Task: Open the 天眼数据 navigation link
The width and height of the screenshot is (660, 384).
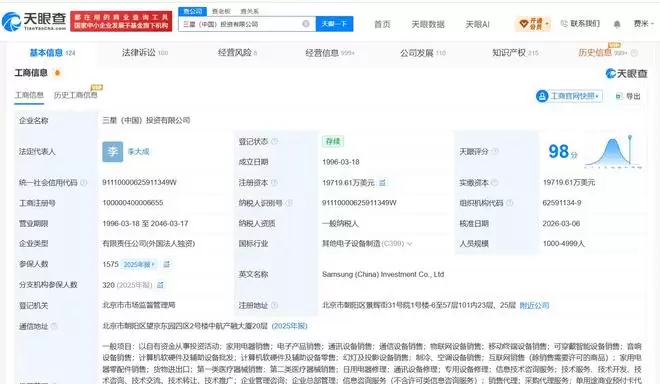Action: coord(428,24)
